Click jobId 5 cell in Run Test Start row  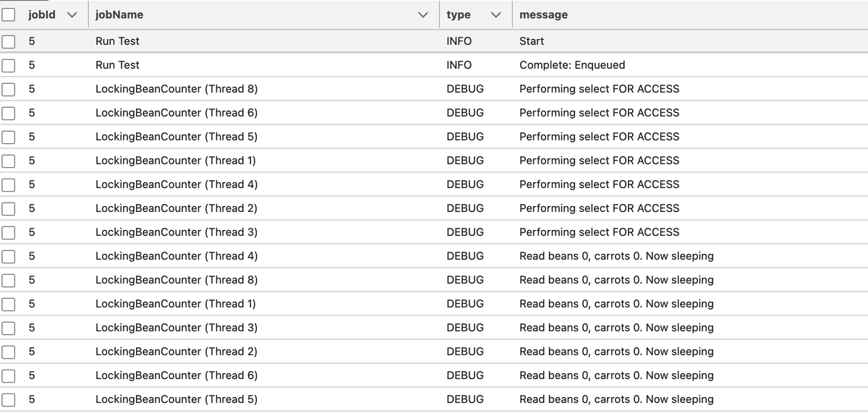(32, 41)
